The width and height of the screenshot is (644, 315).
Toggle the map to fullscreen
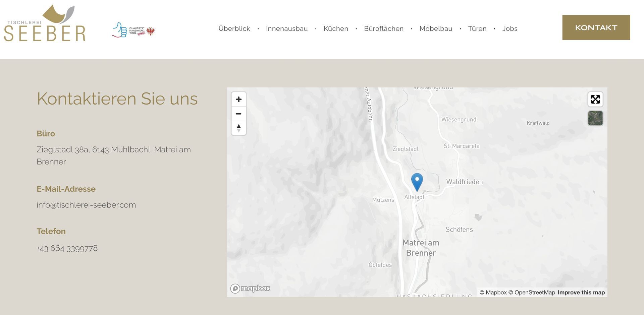pos(595,99)
